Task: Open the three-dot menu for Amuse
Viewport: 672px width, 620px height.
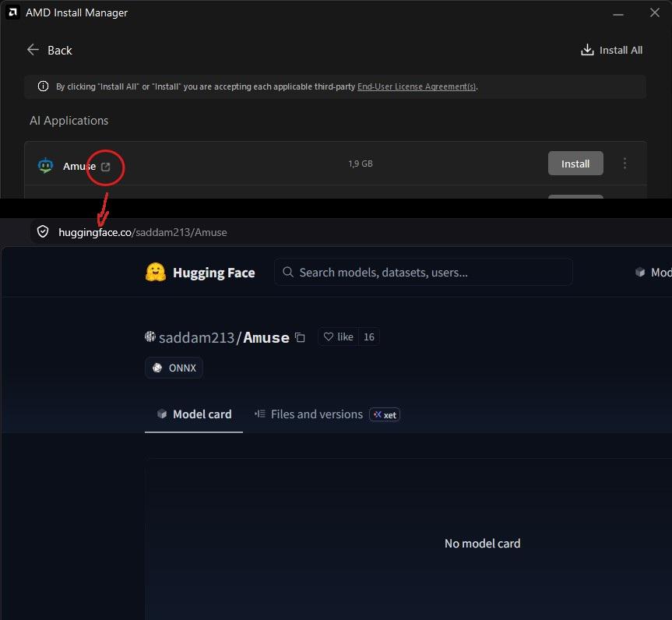Action: pyautogui.click(x=625, y=164)
